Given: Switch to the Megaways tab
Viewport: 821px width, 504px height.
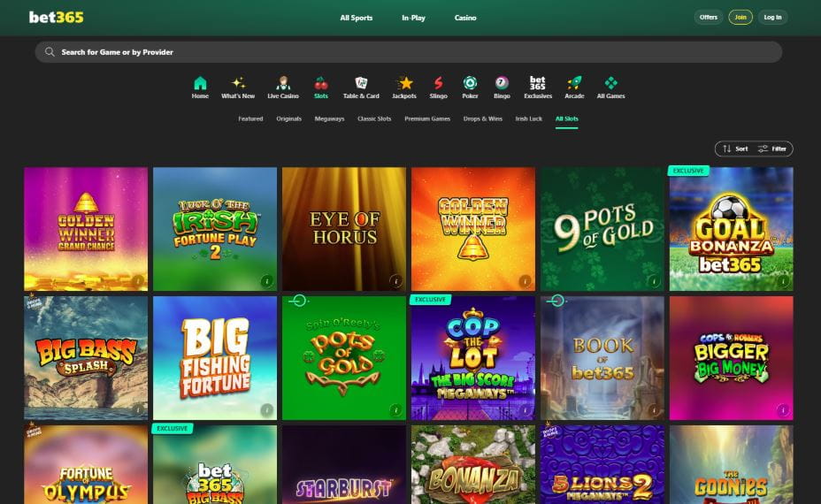Looking at the screenshot, I should coord(329,118).
